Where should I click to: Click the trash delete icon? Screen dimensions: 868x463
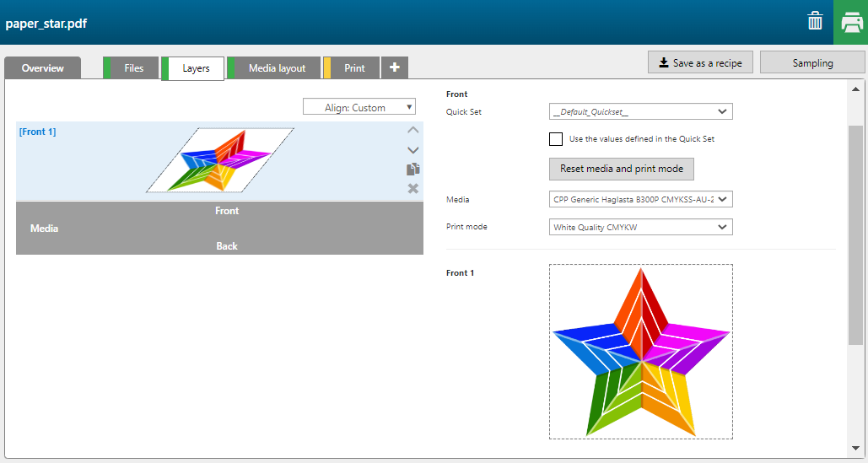[815, 22]
